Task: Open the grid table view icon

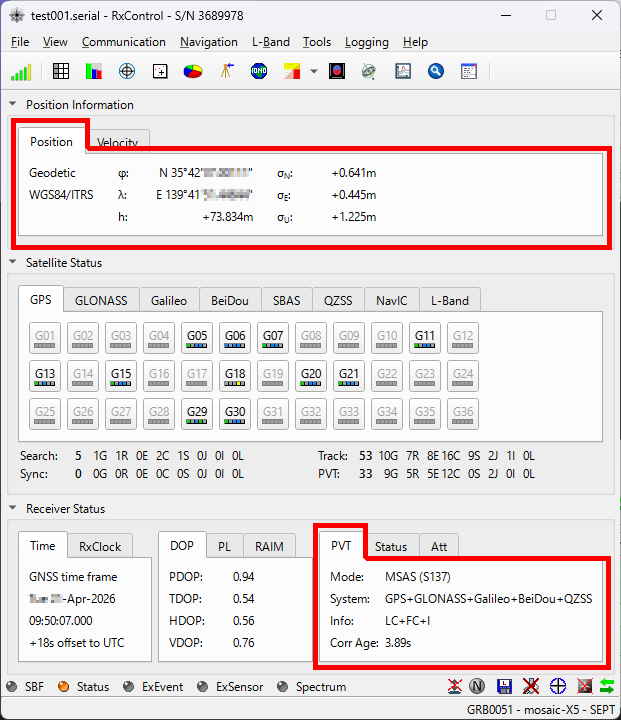Action: (61, 71)
